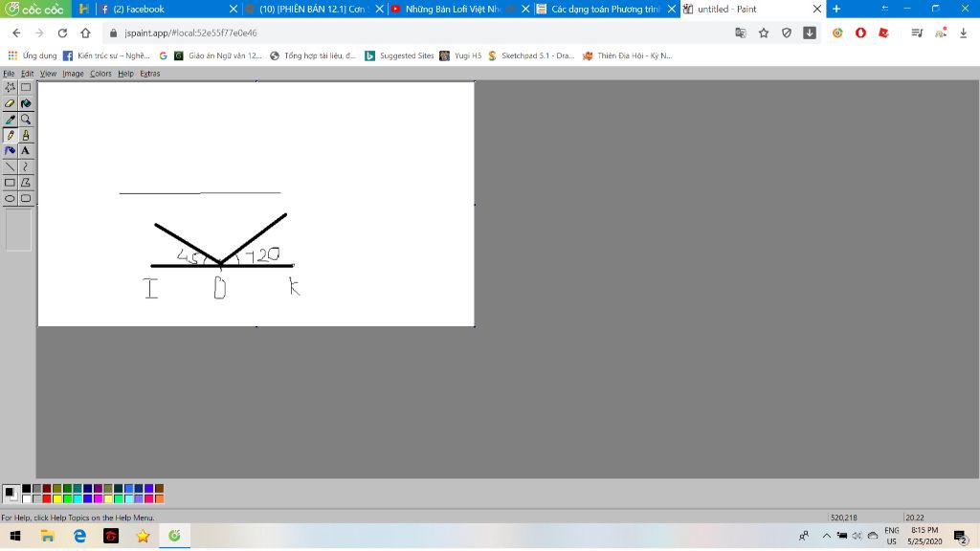
Task: Pick the Polygon tool
Action: tap(26, 183)
